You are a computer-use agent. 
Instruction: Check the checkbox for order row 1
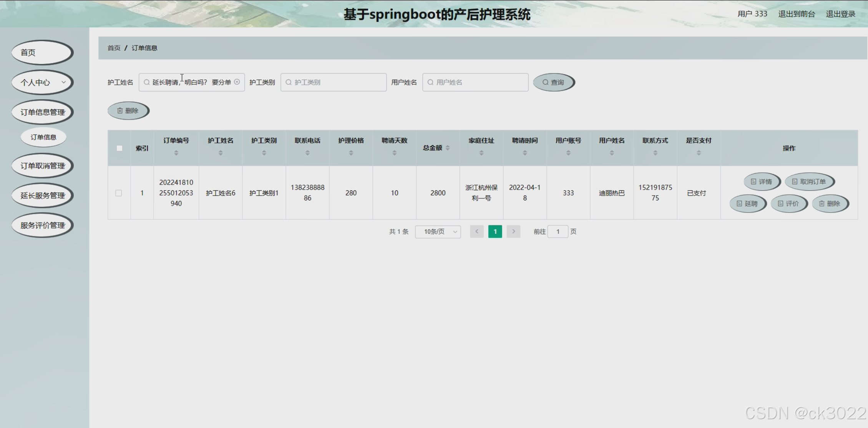tap(119, 193)
